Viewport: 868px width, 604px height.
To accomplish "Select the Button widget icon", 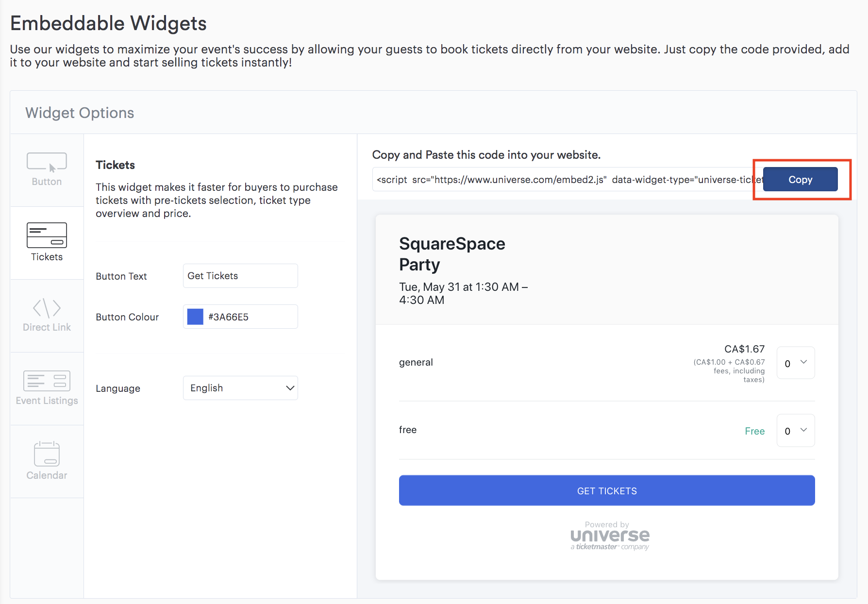I will [47, 162].
